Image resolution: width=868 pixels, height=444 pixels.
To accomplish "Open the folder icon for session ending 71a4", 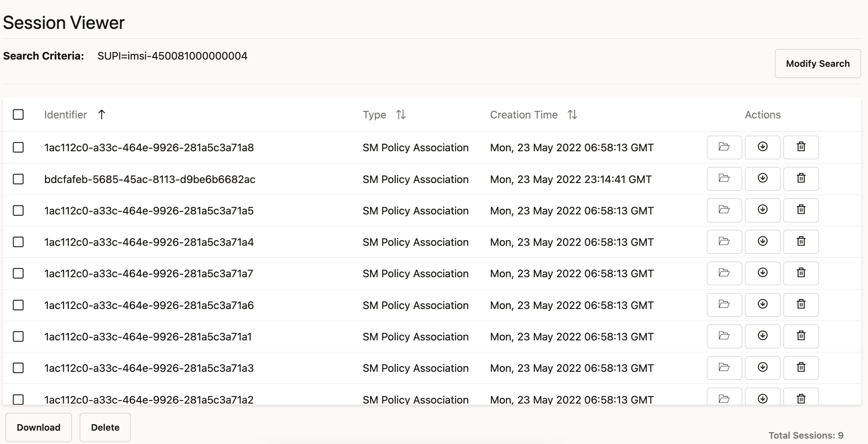I will point(724,242).
